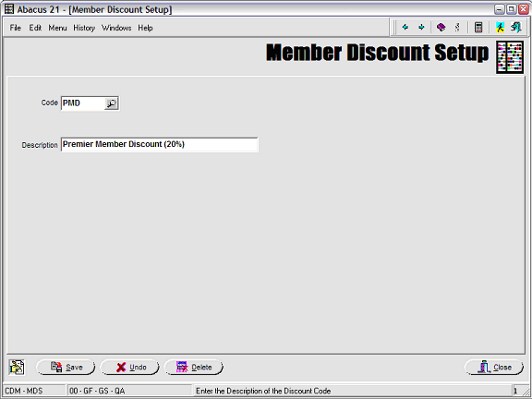Image resolution: width=532 pixels, height=399 pixels.
Task: Open the Help menu
Action: tap(145, 28)
